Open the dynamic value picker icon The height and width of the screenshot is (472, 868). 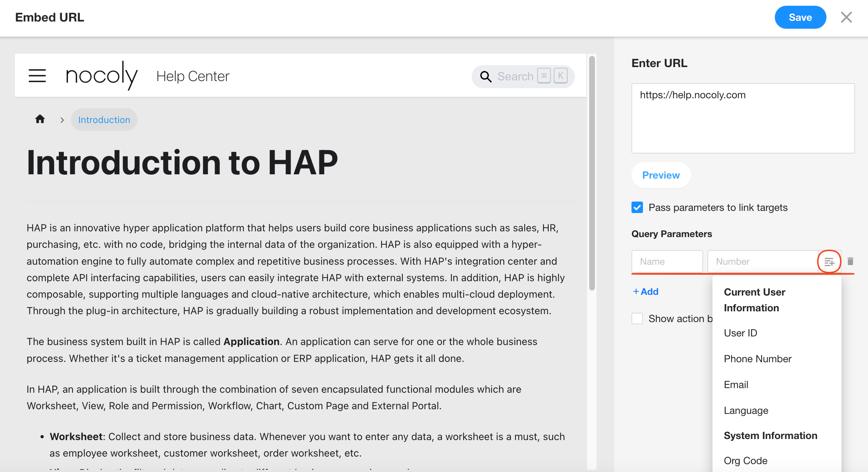[x=829, y=262]
